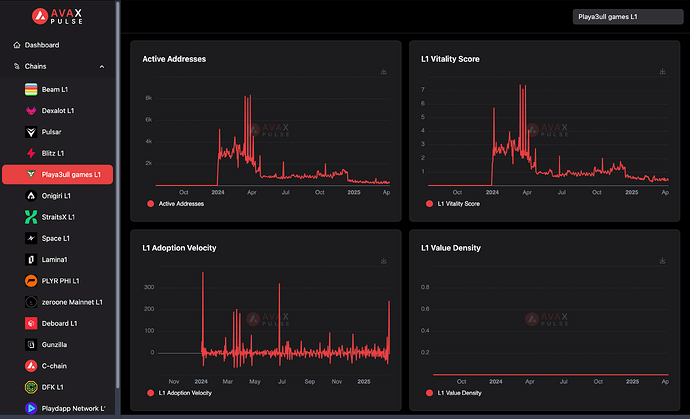Download the L1 Value Density chart
This screenshot has height=419, width=690.
(x=663, y=261)
